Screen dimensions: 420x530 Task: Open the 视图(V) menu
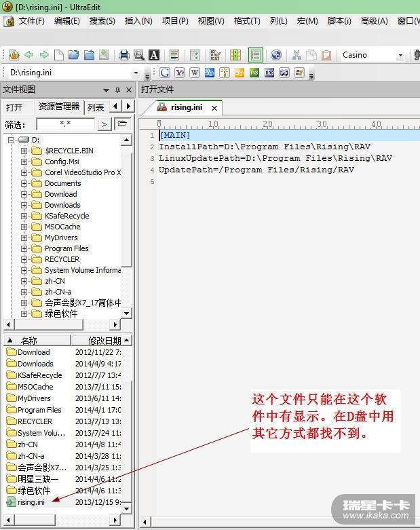[x=211, y=21]
